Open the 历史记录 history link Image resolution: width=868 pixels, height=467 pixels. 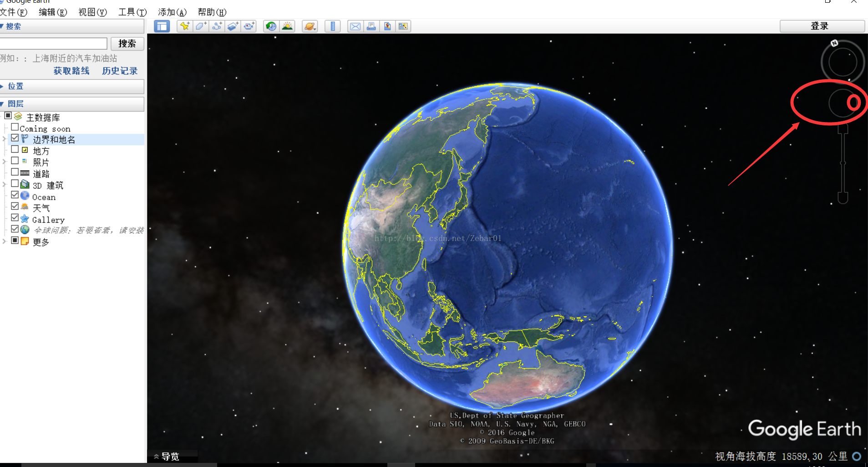pos(120,71)
